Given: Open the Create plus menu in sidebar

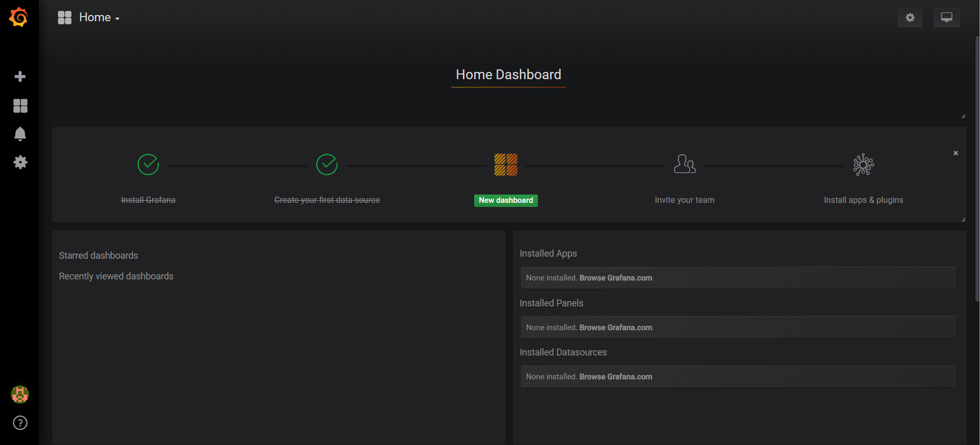Looking at the screenshot, I should (20, 77).
